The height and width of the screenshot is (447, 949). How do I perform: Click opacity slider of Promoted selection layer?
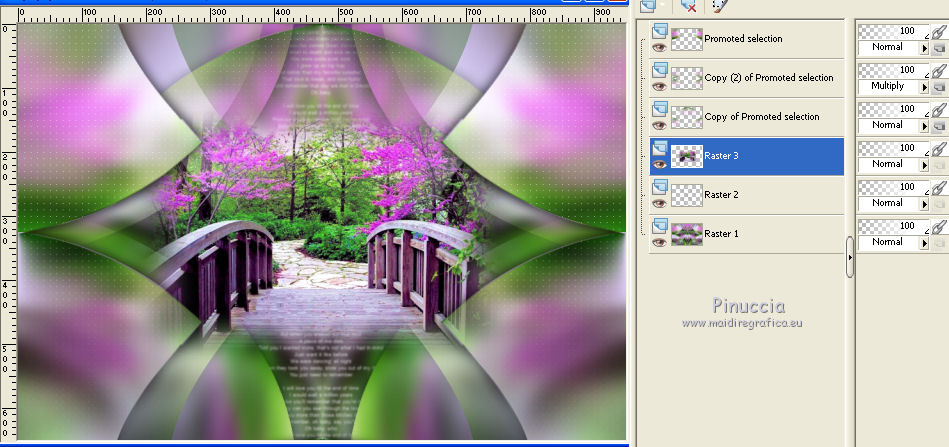click(893, 31)
